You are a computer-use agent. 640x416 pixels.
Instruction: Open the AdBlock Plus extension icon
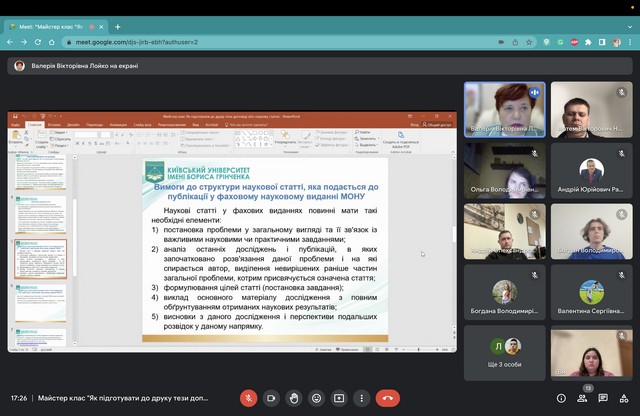574,42
